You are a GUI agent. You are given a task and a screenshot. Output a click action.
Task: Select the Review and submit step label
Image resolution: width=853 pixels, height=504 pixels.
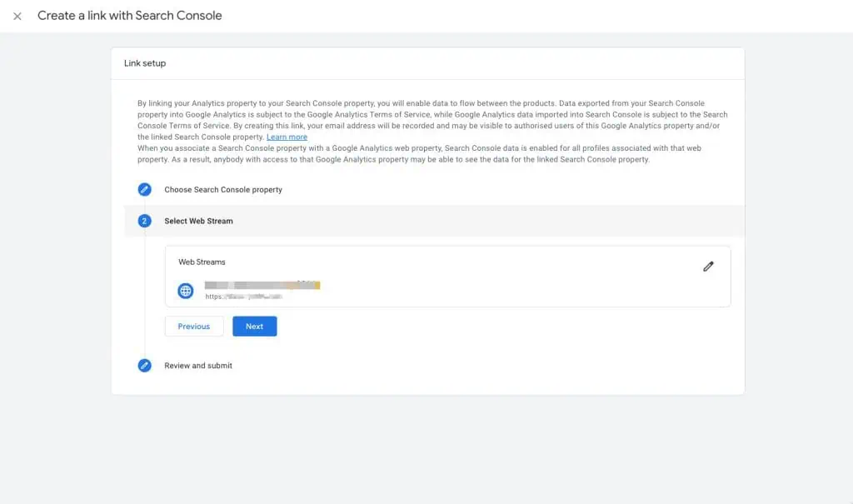[x=197, y=365]
